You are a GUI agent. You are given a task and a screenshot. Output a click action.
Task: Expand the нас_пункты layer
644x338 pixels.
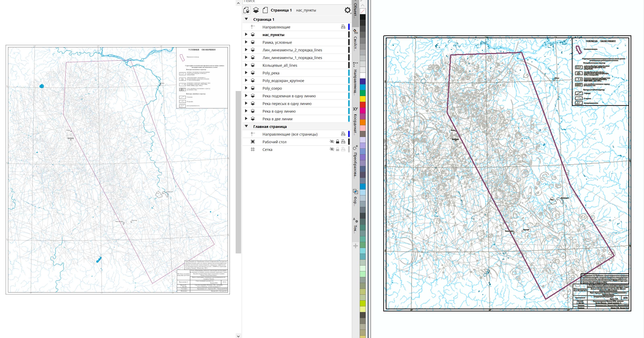[246, 35]
